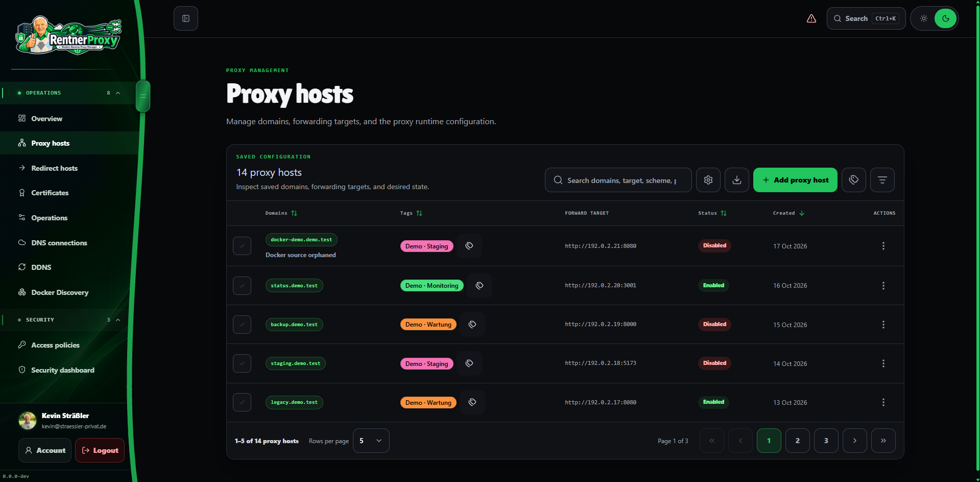Sort table by Status column
The width and height of the screenshot is (980, 482).
click(712, 213)
